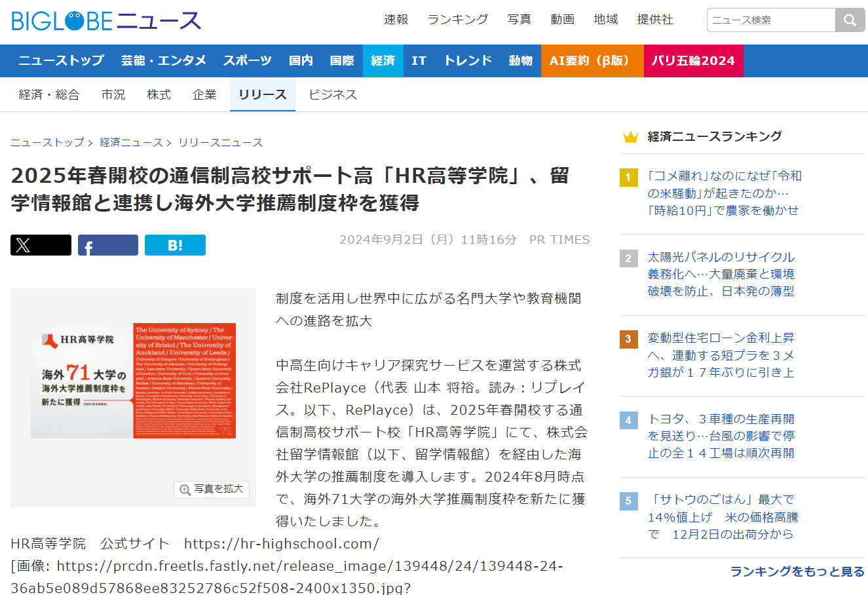The height and width of the screenshot is (595, 868).
Task: Open the HR高等学院 article thumbnail image
Action: coord(133,381)
